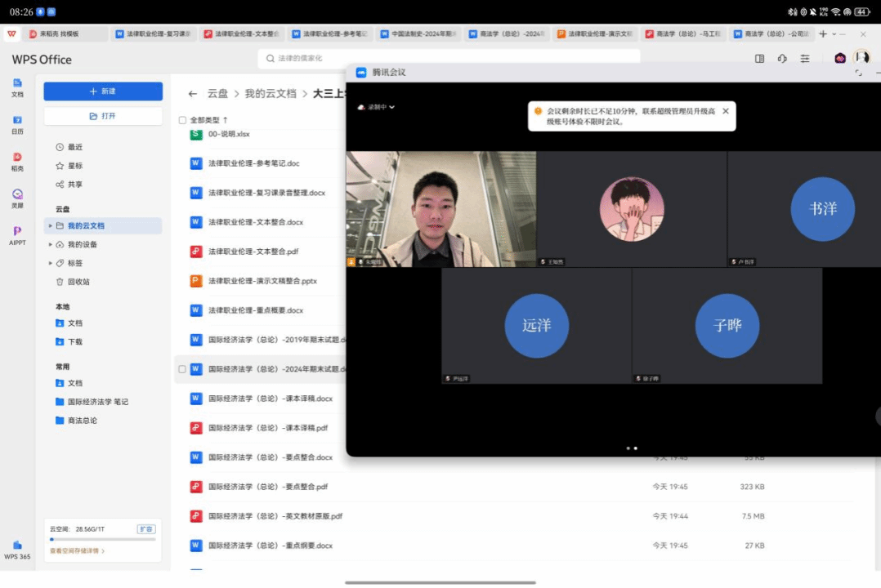Expand the 标签 tree node

point(50,263)
